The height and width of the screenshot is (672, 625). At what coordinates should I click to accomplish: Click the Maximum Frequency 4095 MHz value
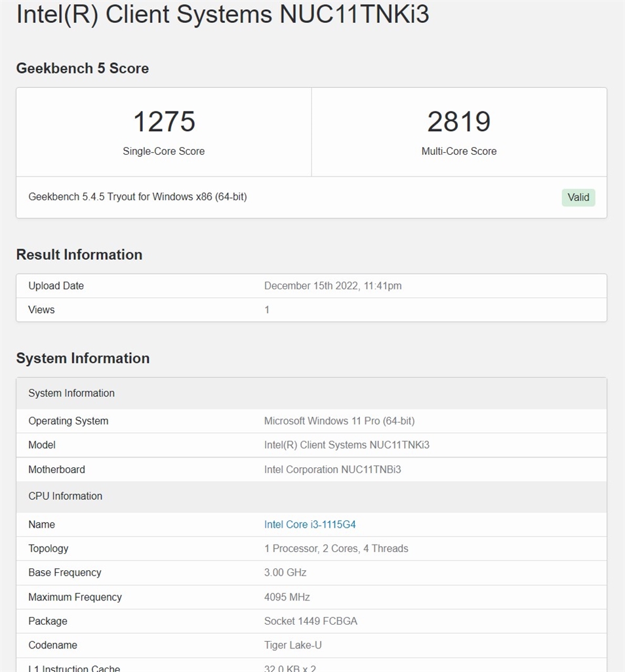click(x=287, y=597)
